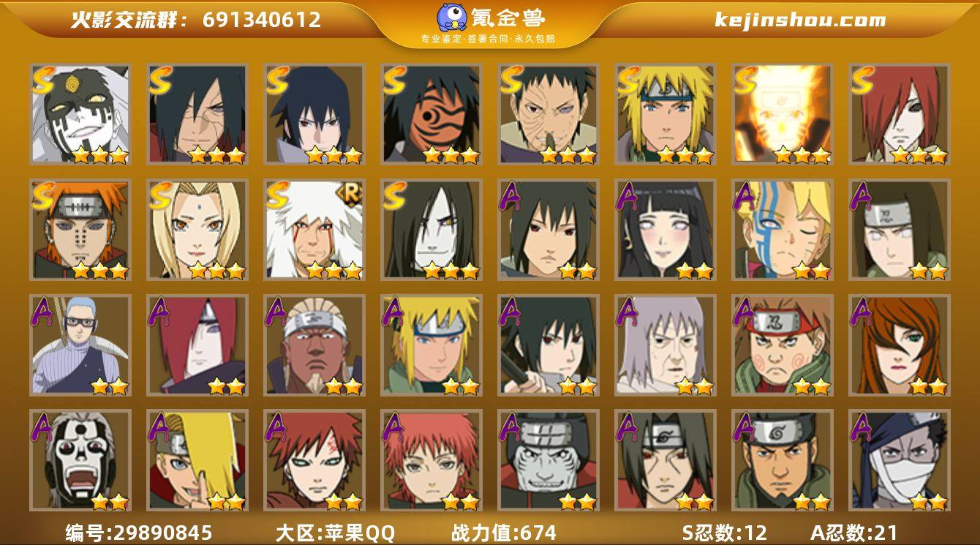The image size is (980, 545).
Task: Select the white skull-painted mask character
Action: [80, 461]
